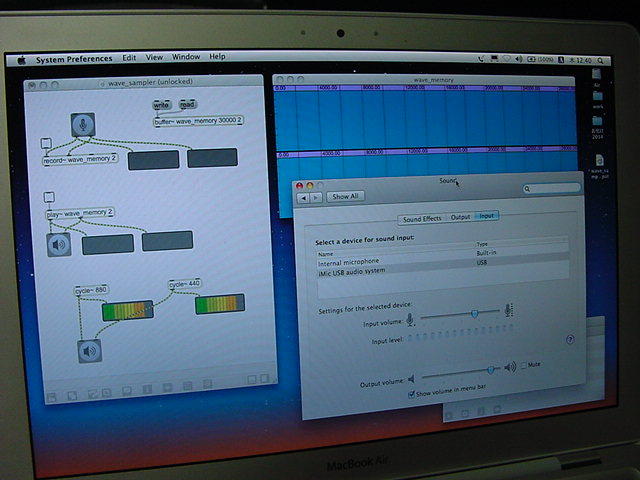The height and width of the screenshot is (480, 640).
Task: Open the Window menu in menu bar
Action: click(186, 58)
